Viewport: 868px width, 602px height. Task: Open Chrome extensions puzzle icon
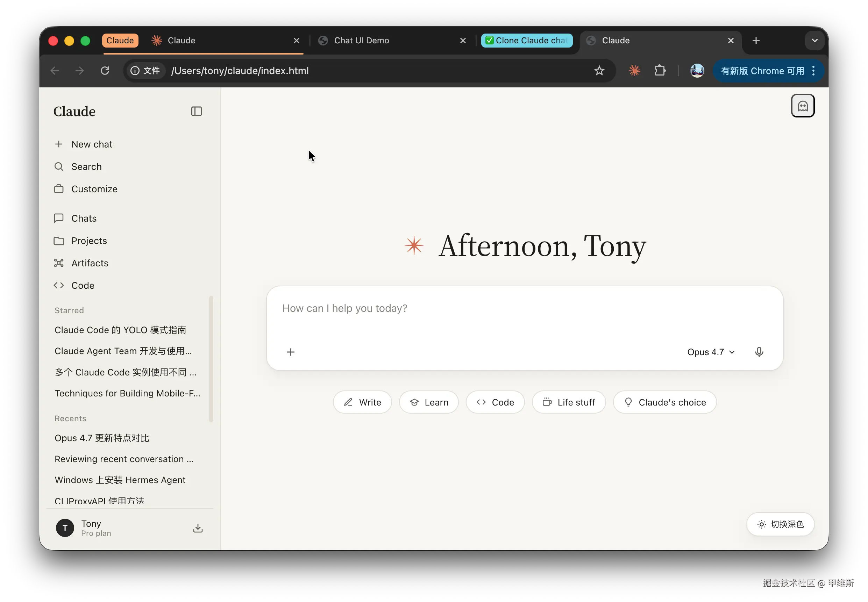[660, 71]
